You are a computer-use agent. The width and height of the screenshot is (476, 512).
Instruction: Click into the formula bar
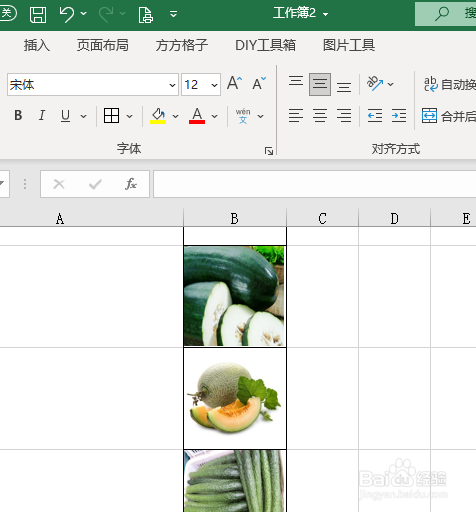pos(315,184)
